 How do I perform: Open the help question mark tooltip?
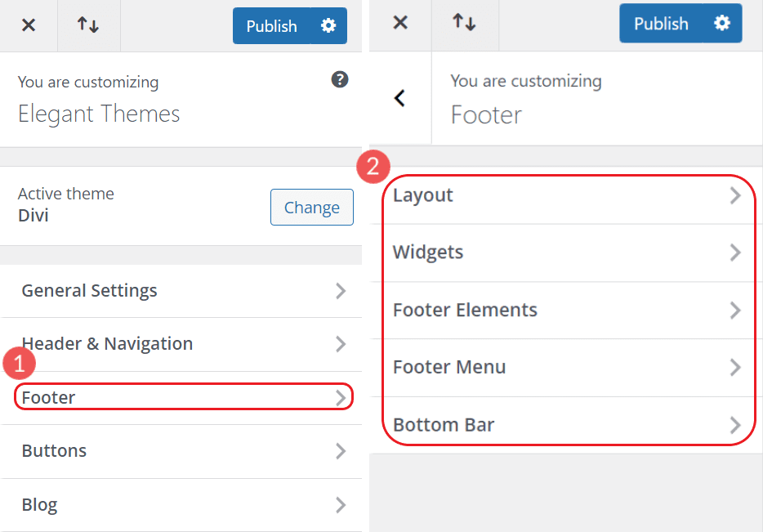coord(339,79)
